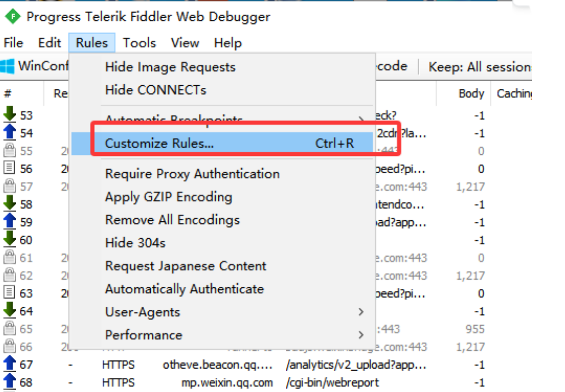Viewport: 565px width, 392px height.
Task: Open Keep: All sessions dropdown
Action: click(x=480, y=67)
